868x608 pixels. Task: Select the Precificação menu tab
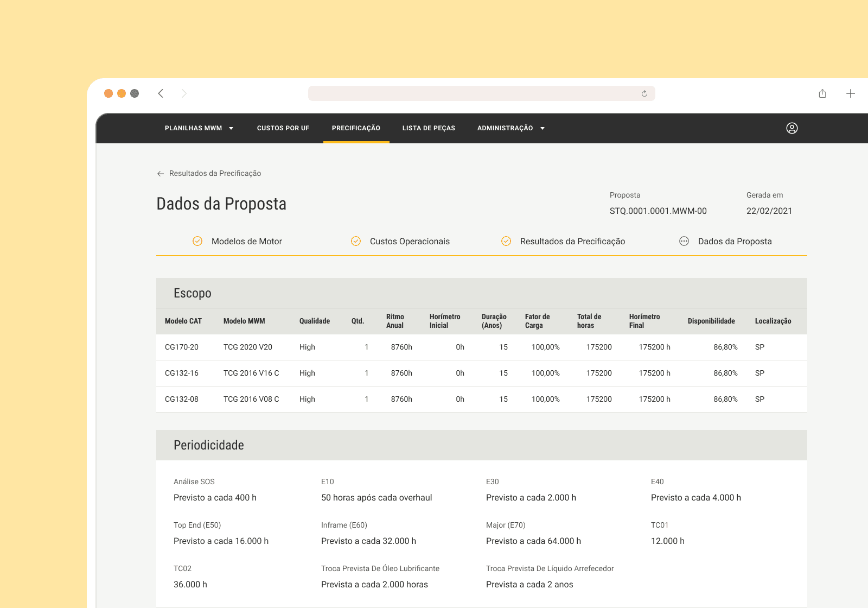pyautogui.click(x=356, y=128)
